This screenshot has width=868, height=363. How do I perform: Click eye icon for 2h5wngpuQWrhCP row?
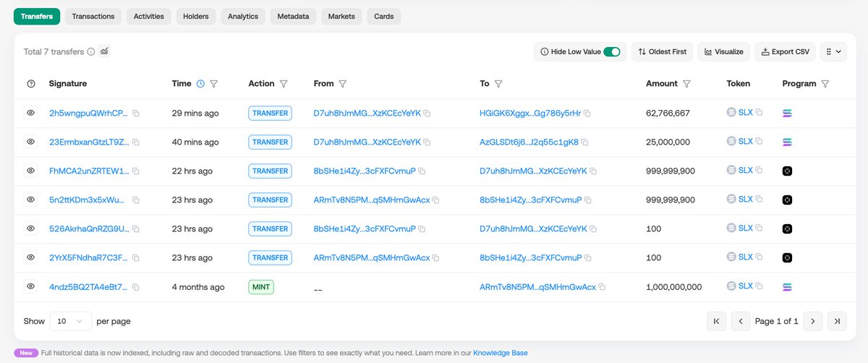31,114
